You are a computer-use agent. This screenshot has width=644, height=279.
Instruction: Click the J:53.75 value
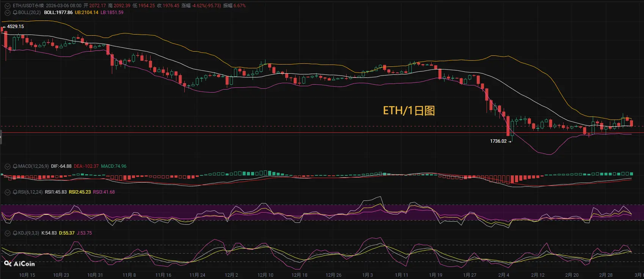tap(84, 233)
